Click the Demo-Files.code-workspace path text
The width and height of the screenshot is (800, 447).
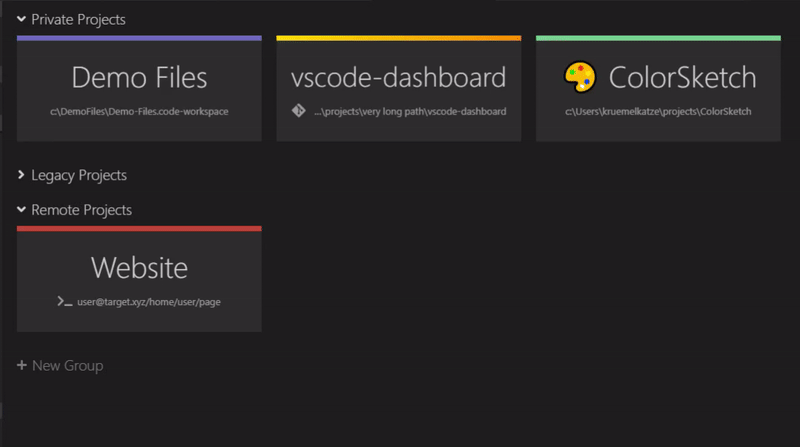(139, 111)
